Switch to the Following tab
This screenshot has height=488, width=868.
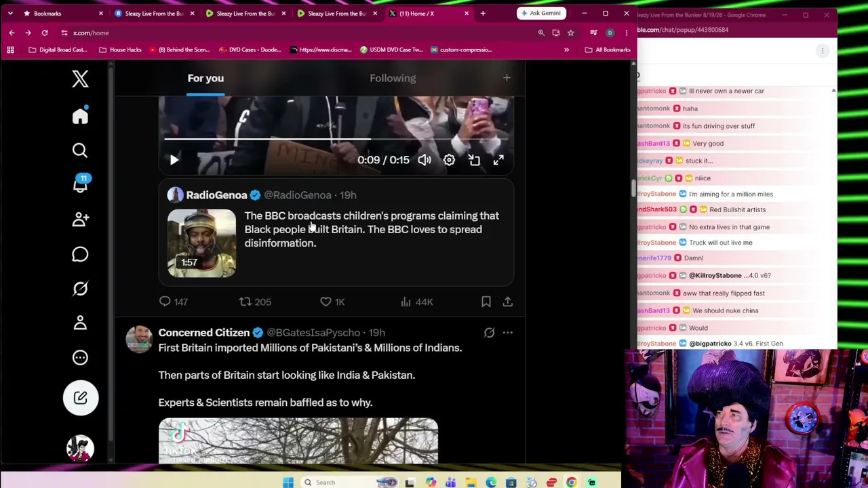393,78
